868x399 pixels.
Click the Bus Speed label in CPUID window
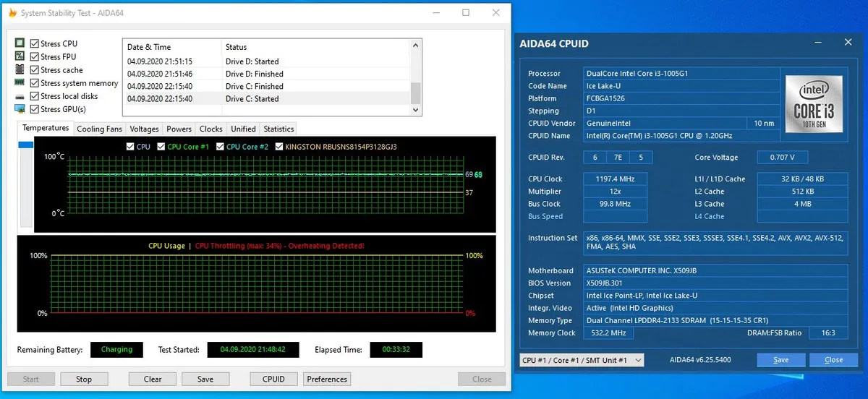click(545, 217)
